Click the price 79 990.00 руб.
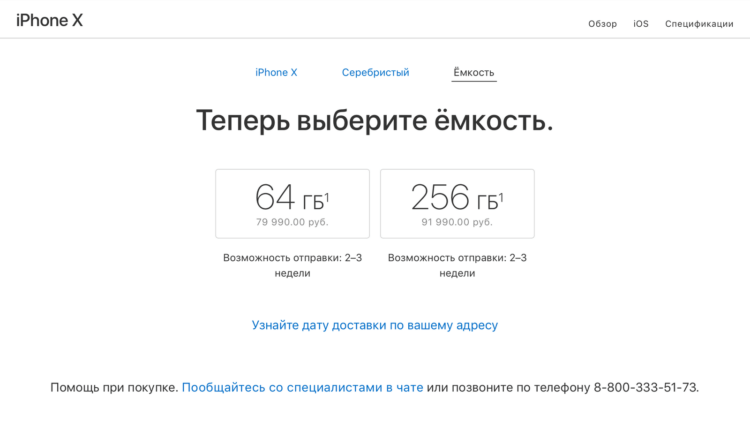750x422 pixels. pyautogui.click(x=292, y=222)
